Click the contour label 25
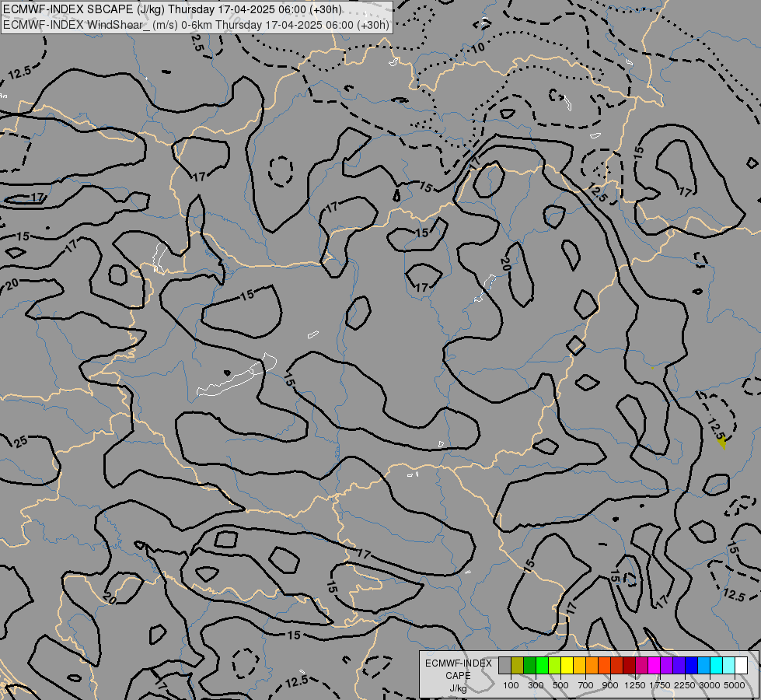Screen dimensions: 761x700 [x=20, y=442]
